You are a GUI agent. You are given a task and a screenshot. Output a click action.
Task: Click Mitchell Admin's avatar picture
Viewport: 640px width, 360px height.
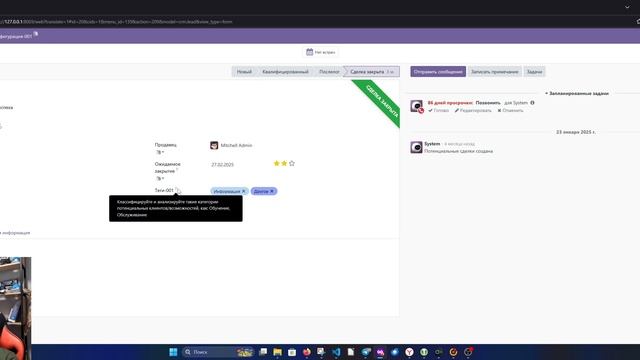click(x=214, y=145)
